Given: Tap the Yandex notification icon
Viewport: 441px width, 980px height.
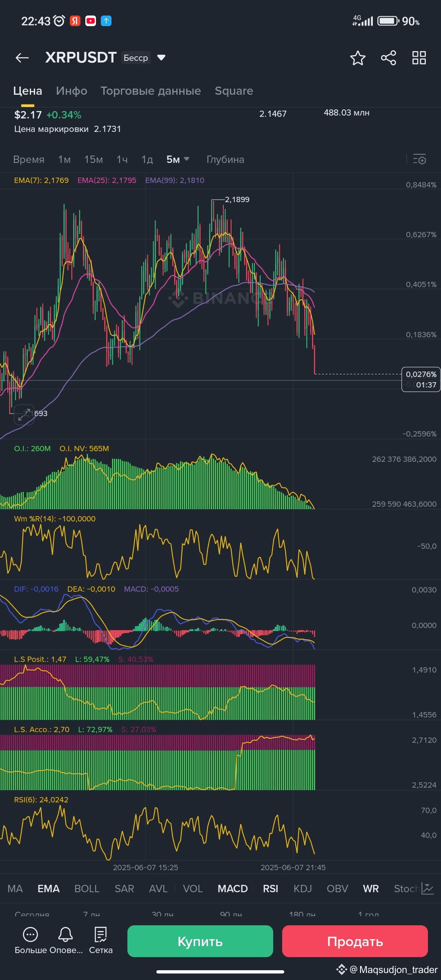Looking at the screenshot, I should [x=75, y=21].
